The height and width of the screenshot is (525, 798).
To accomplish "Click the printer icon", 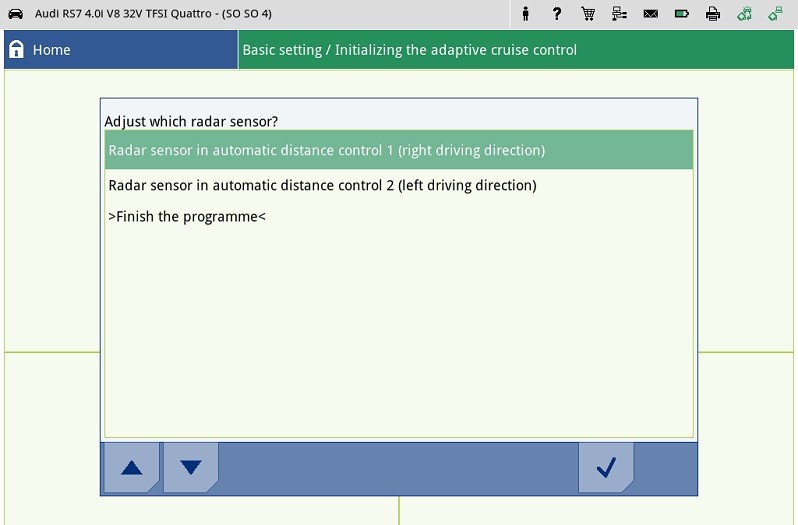I will click(x=712, y=14).
